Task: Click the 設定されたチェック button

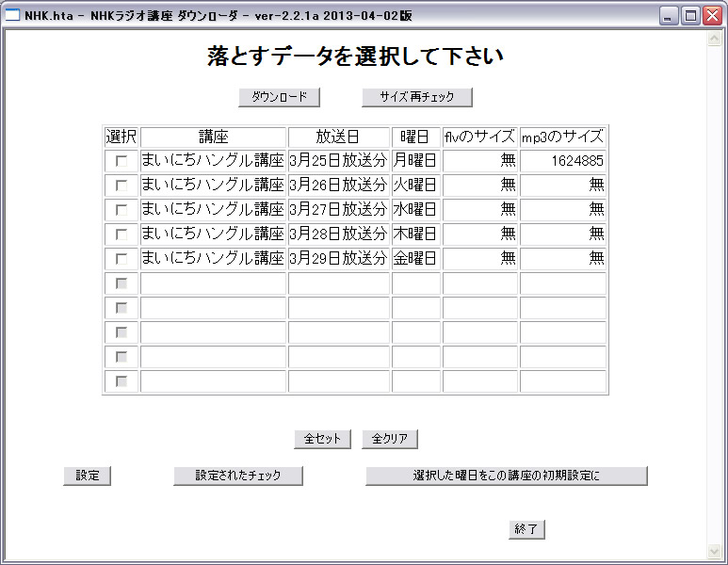Action: point(238,476)
